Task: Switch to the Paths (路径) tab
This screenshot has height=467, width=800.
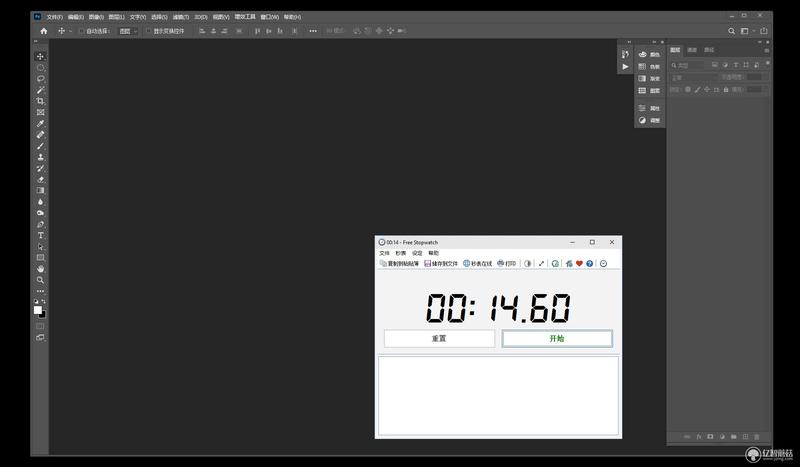Action: coord(709,50)
